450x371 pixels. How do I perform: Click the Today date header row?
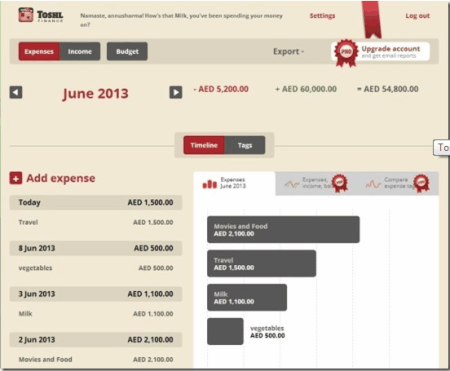tap(96, 202)
